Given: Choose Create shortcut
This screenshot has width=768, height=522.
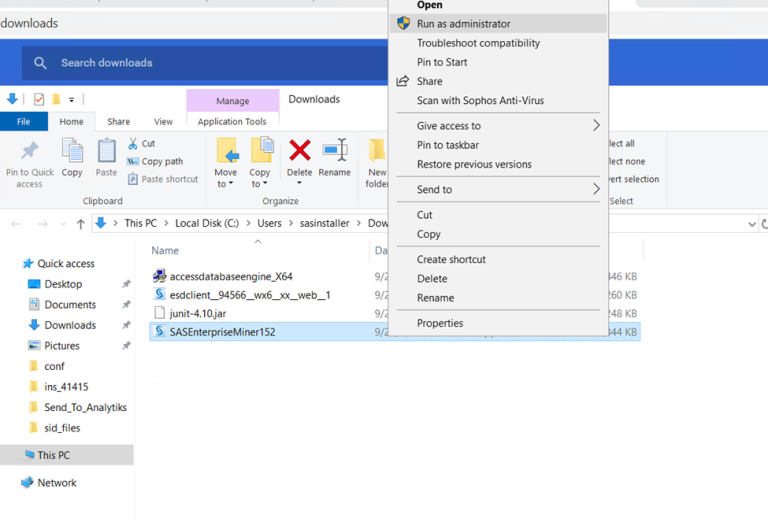Looking at the screenshot, I should click(x=499, y=260).
